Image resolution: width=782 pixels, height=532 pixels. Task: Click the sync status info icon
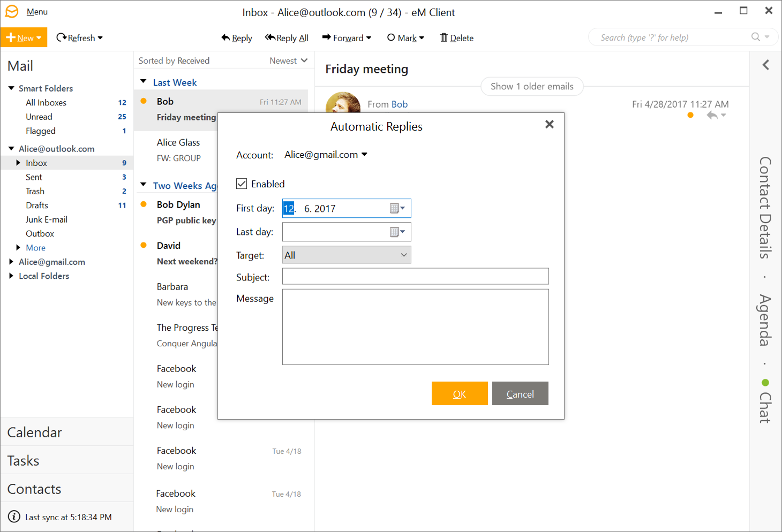pos(14,517)
